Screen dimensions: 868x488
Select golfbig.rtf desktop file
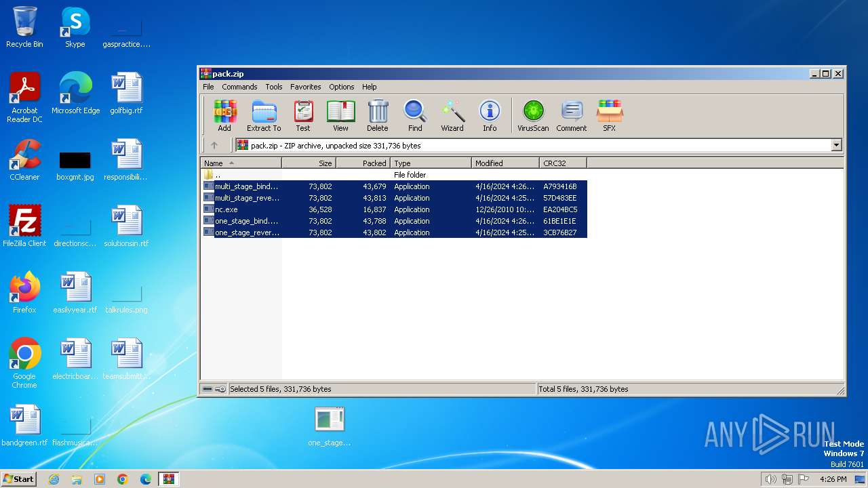point(126,94)
